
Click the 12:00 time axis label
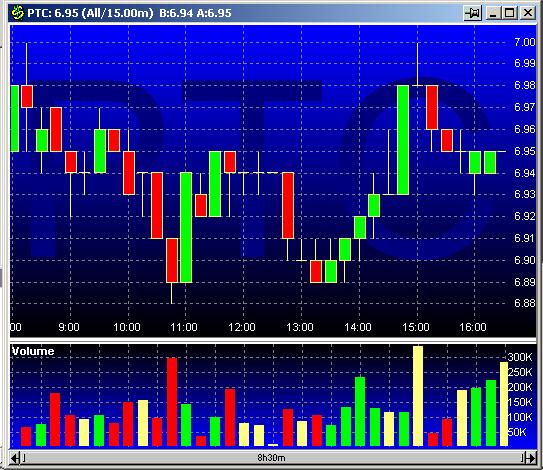coord(242,327)
